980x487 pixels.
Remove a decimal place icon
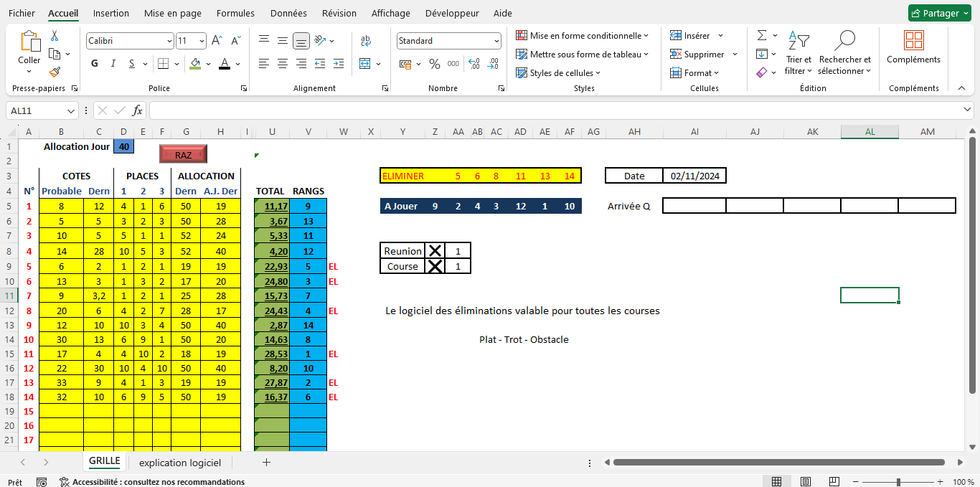[x=493, y=64]
